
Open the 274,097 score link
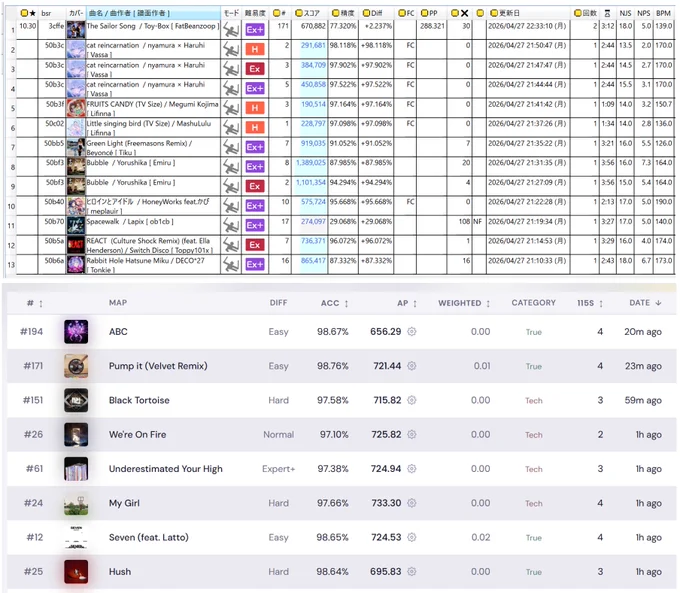(x=313, y=221)
